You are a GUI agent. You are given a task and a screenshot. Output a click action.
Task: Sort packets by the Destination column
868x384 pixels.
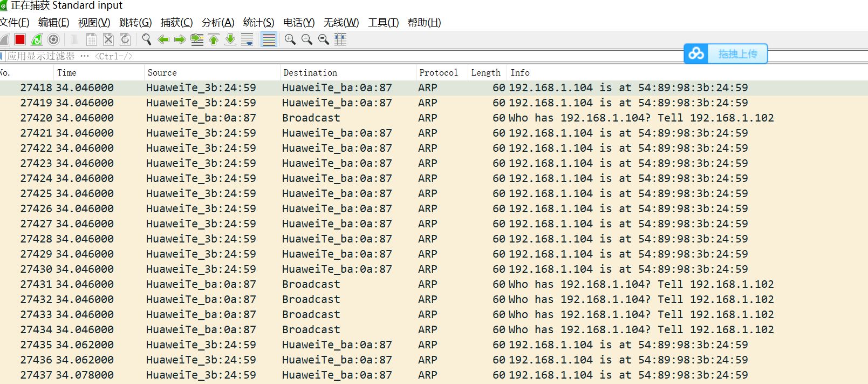pos(348,72)
